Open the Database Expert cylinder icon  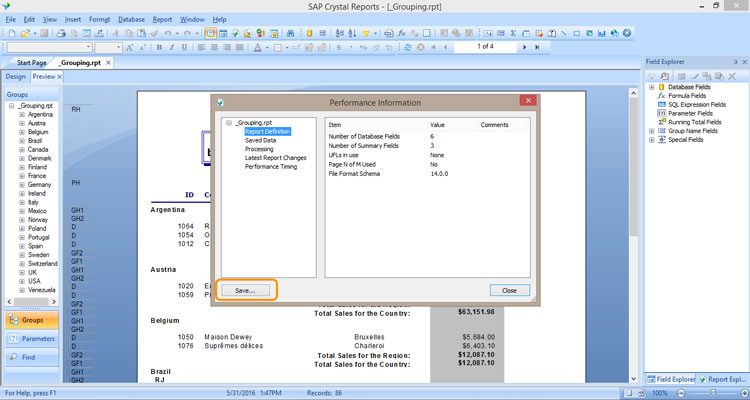(309, 33)
